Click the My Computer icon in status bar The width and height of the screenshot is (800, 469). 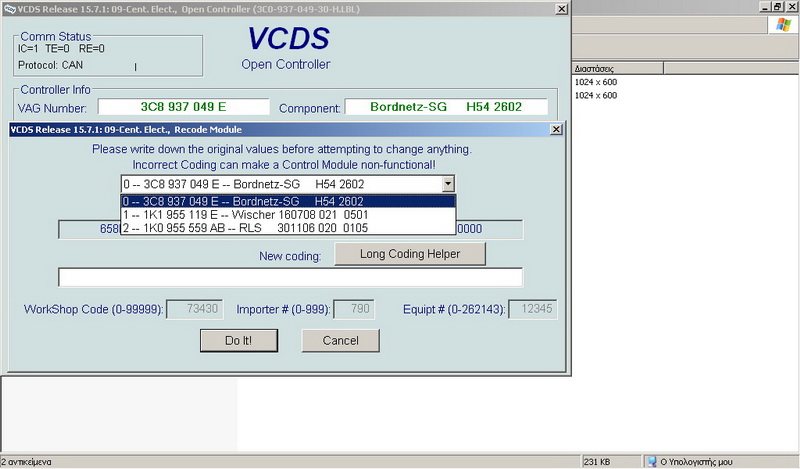[652, 462]
